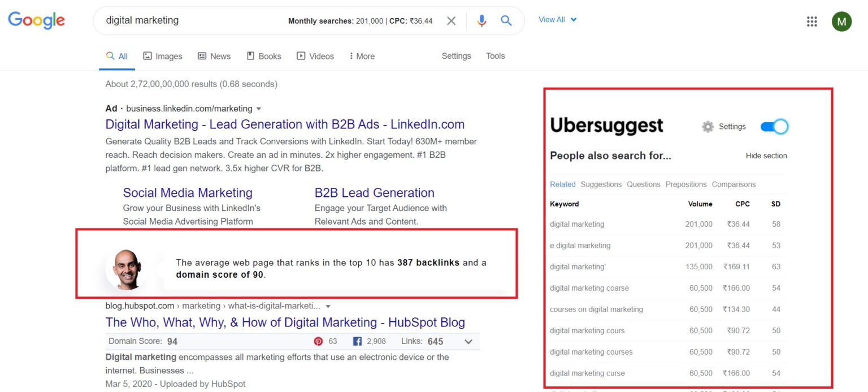Click Facebook share count icon on HubSpot result
Viewport: 868px width, 392px height.
(357, 341)
